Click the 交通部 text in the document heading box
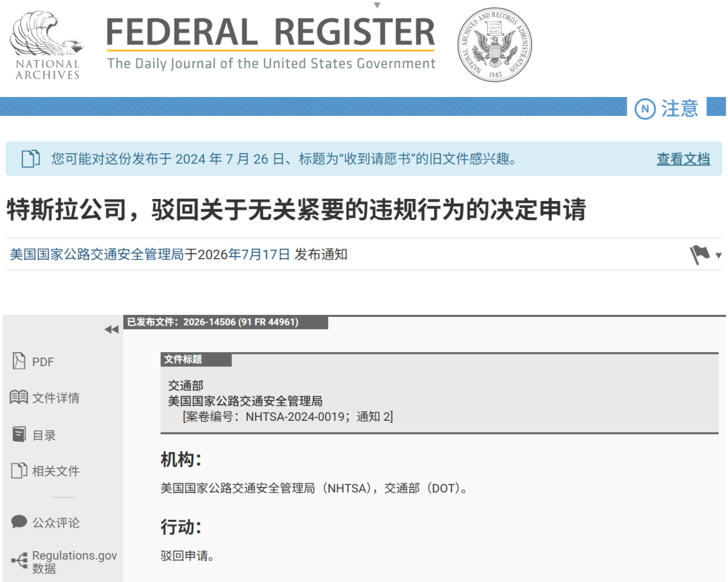The image size is (728, 582). [186, 386]
